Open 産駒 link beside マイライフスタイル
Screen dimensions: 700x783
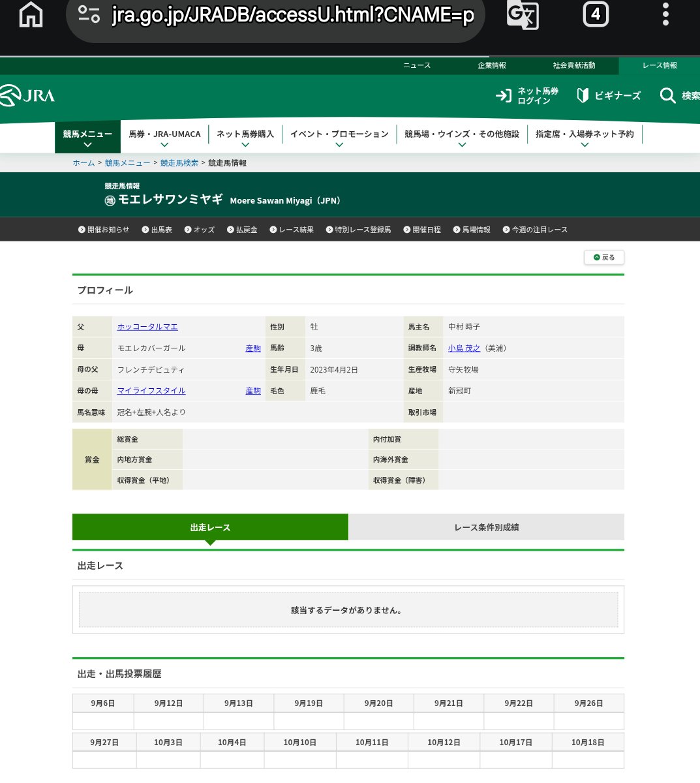click(x=253, y=391)
